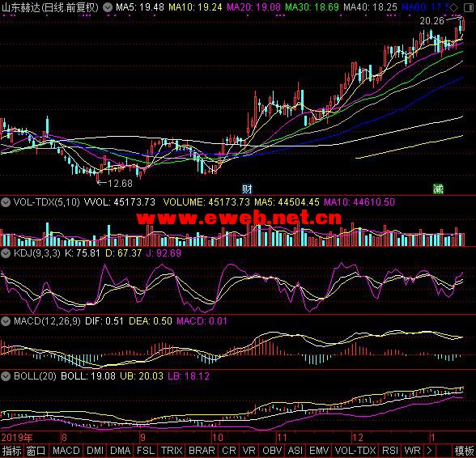
Task: Expand the KDJ indicator menu
Action: pyautogui.click(x=6, y=253)
